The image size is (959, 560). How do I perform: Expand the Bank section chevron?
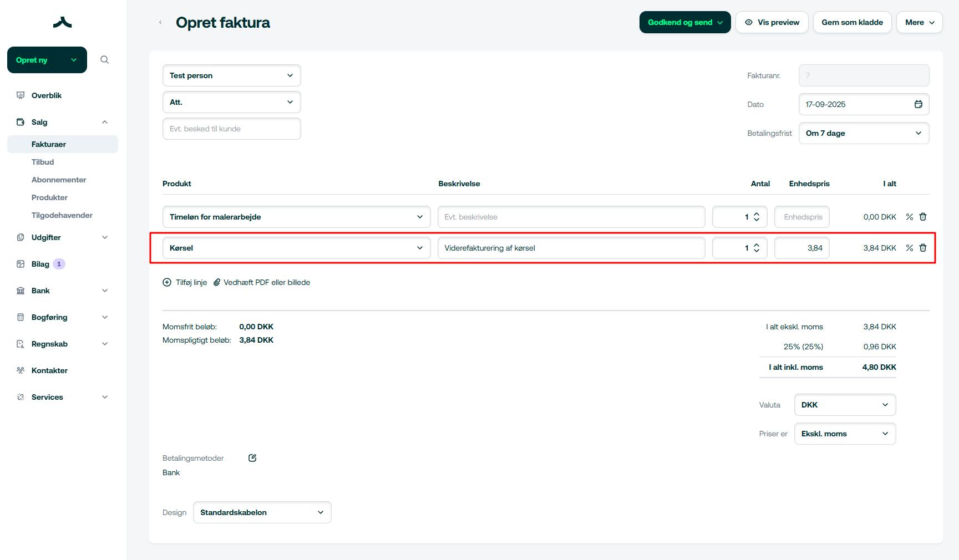105,291
